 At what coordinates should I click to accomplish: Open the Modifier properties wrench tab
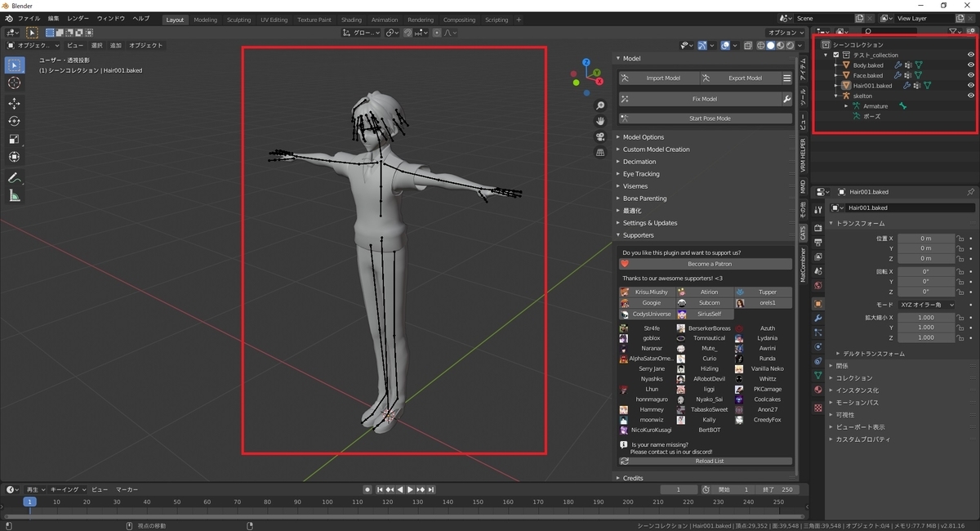[x=817, y=318]
